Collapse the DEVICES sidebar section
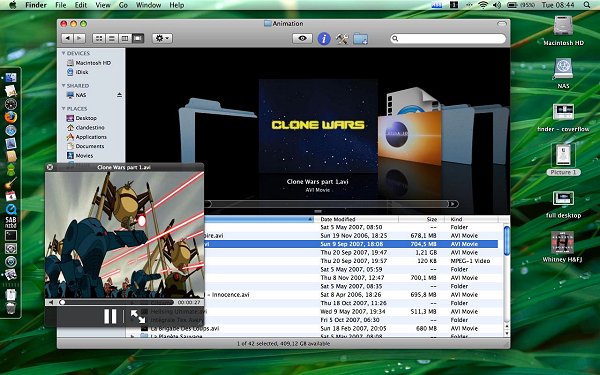 tap(64, 53)
